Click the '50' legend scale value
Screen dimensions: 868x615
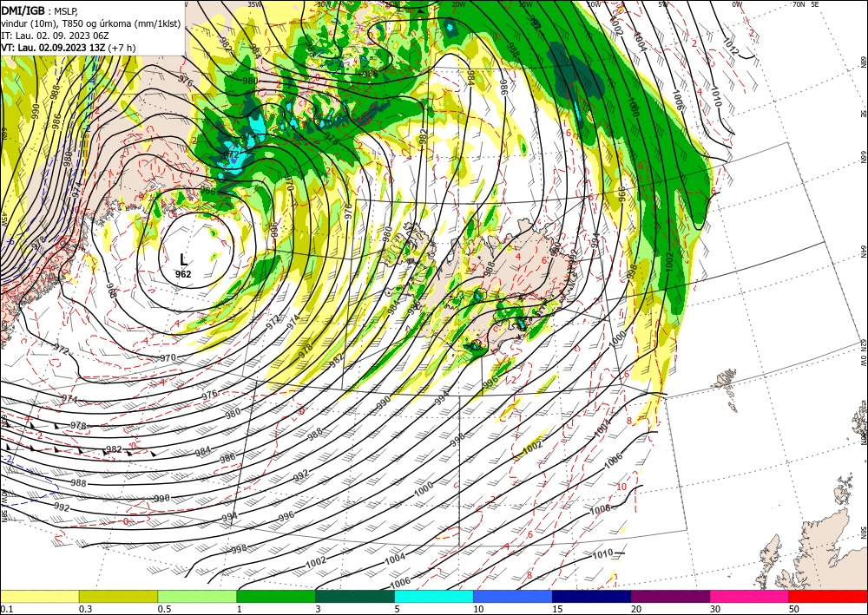(x=794, y=609)
